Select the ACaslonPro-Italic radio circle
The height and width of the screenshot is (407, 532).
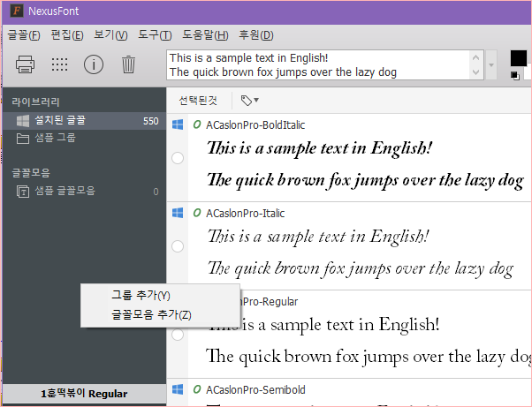(x=178, y=246)
